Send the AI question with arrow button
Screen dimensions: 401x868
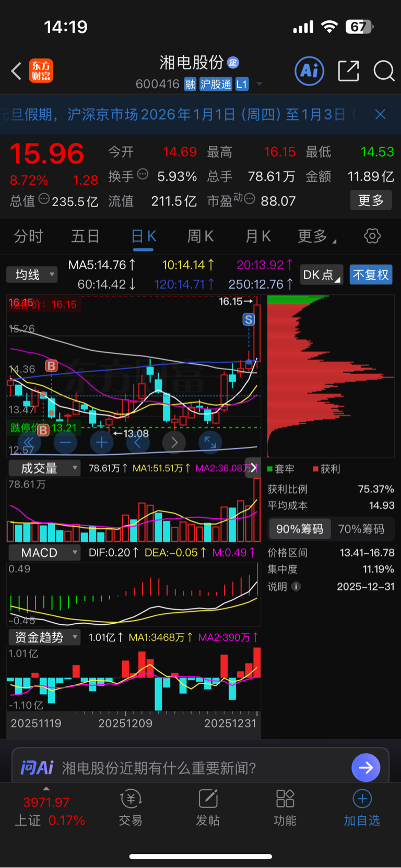(366, 768)
